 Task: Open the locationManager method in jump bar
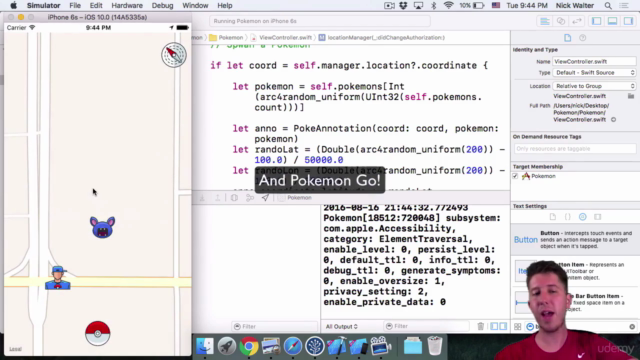point(382,38)
